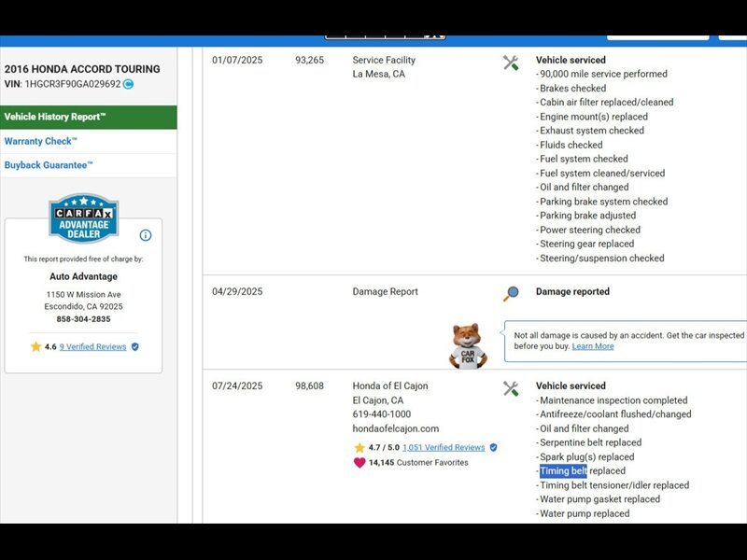Click the gold star beside 4.6 rating

(x=35, y=346)
